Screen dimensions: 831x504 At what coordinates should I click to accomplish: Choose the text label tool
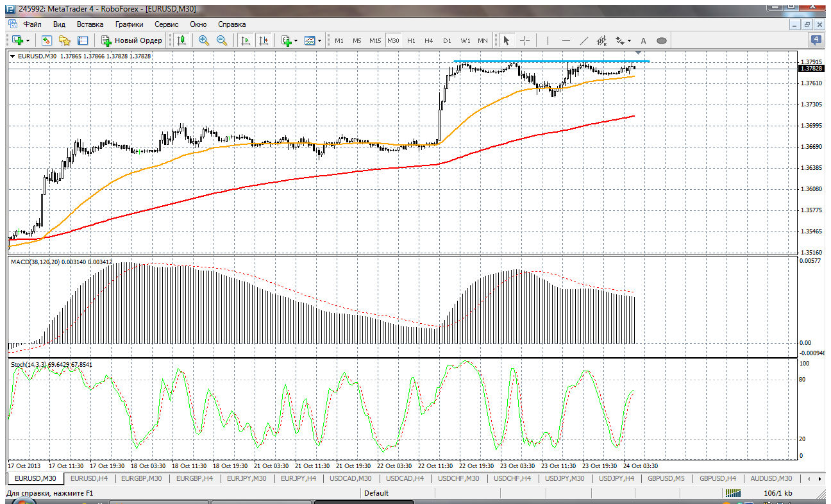644,40
